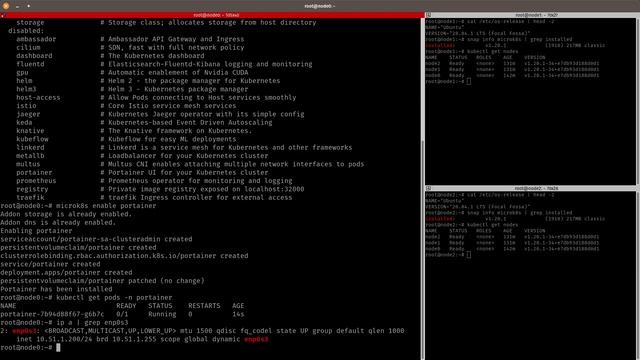Open the group menu icon of node1 pane

pos(428,15)
